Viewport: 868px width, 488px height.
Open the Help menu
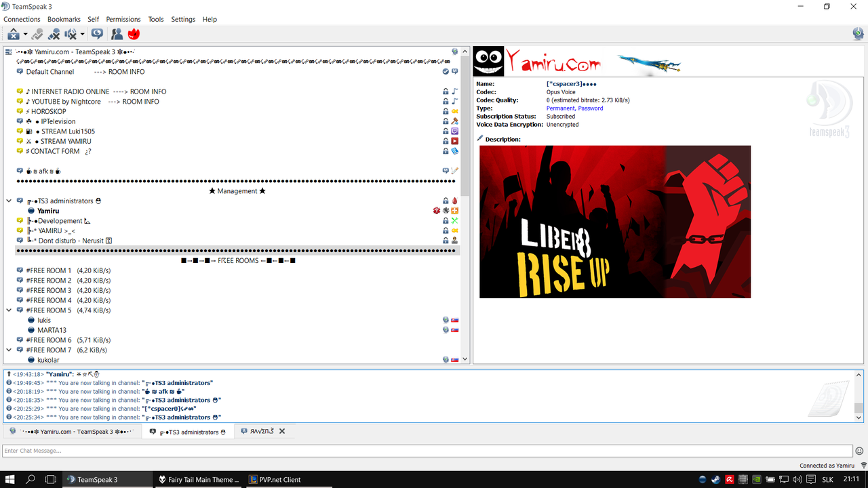210,19
